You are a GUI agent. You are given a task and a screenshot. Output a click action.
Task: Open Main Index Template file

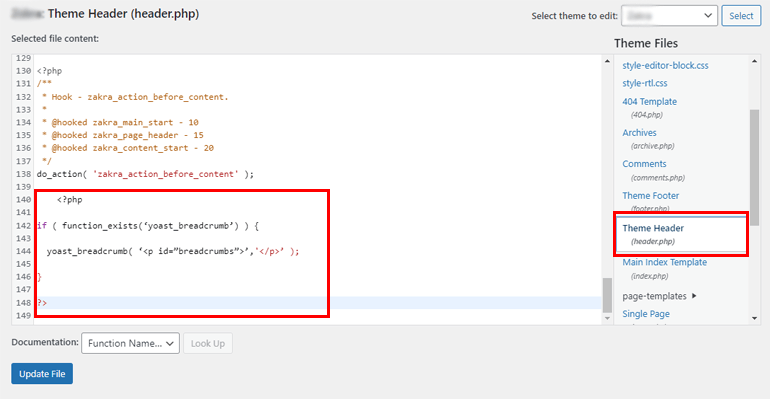pyautogui.click(x=664, y=262)
